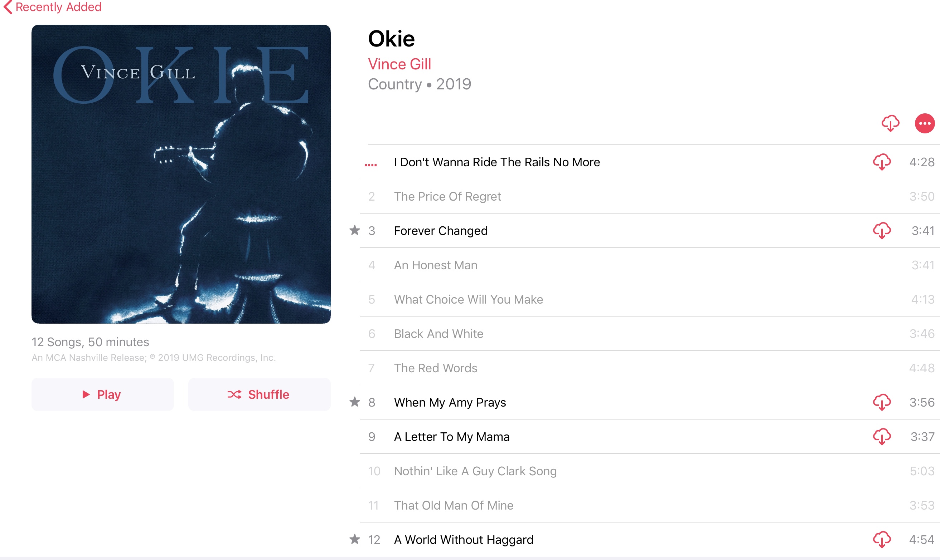Download A World Without Haggard

coord(882,540)
